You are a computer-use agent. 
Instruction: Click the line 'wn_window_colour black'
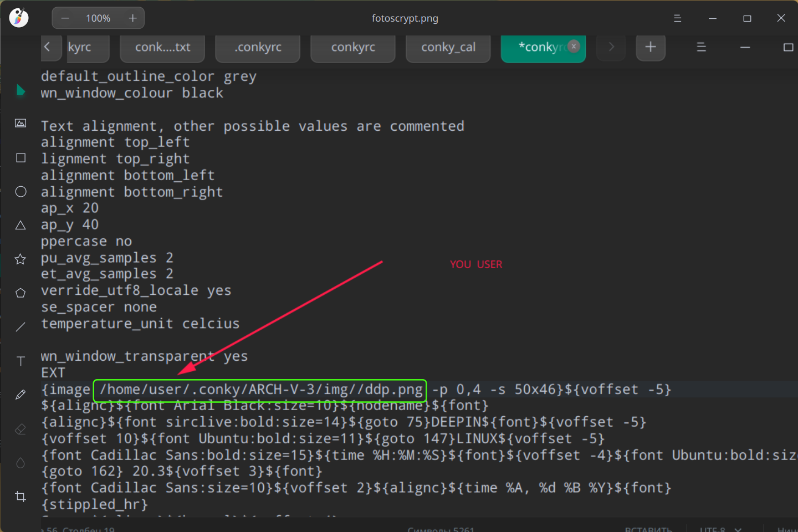132,93
